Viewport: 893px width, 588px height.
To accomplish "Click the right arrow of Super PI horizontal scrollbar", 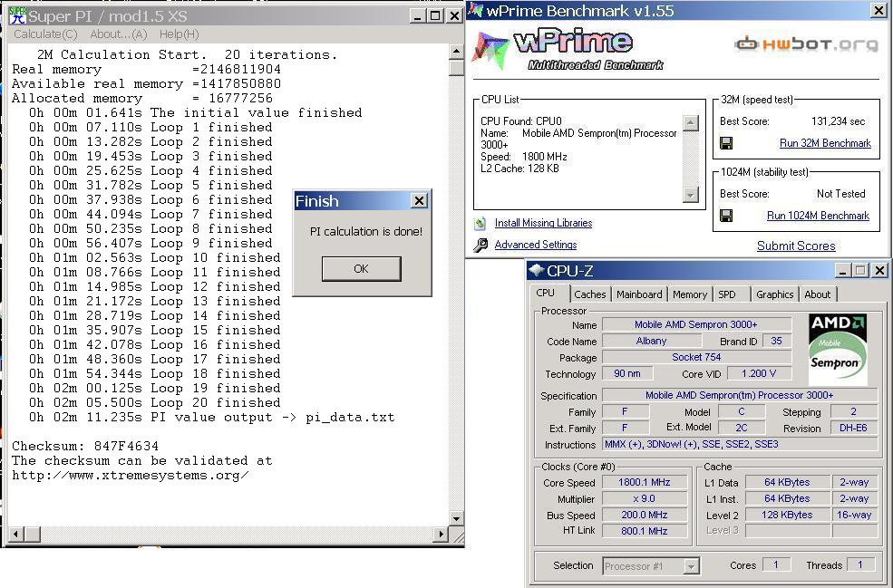I will [x=441, y=535].
